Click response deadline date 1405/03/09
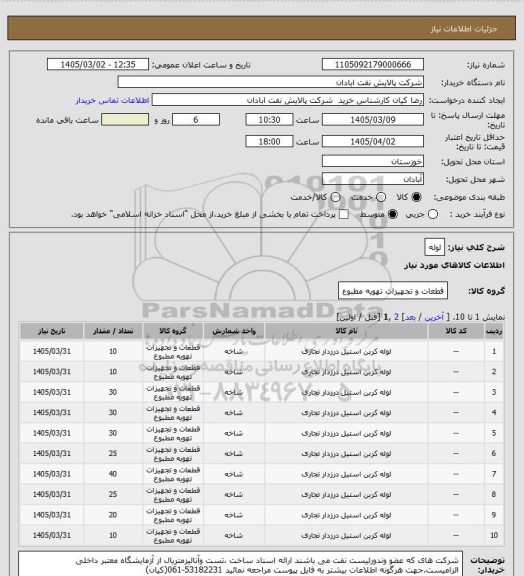The width and height of the screenshot is (524, 576). (x=373, y=120)
